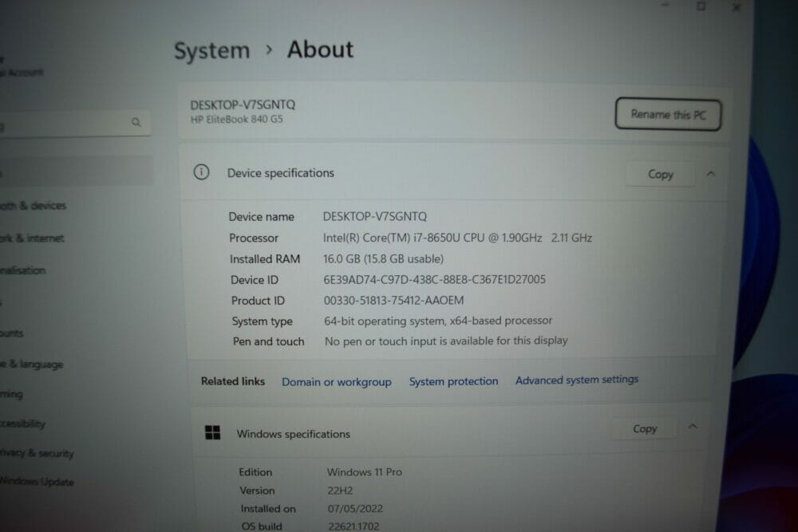Select the Installed on date 07/05/2022
This screenshot has width=798, height=532.
pyautogui.click(x=355, y=509)
